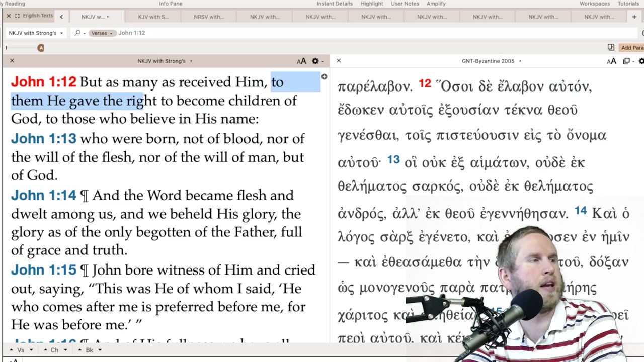This screenshot has height=362, width=644.
Task: Change text size in NKJV pane
Action: 301,61
